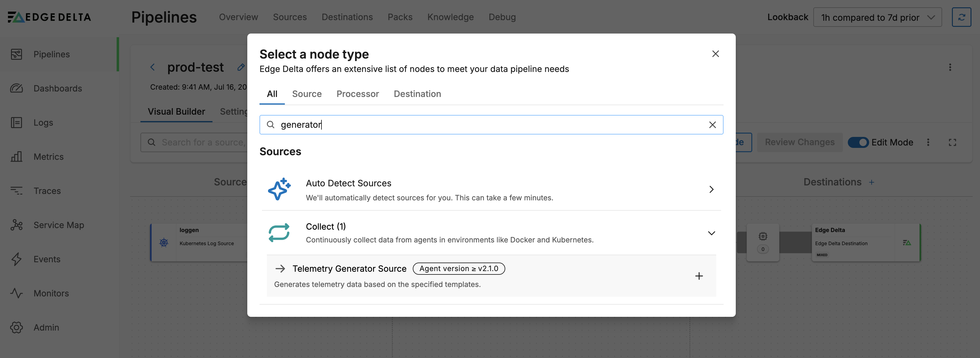
Task: Open Auto Detect Sources via chevron
Action: [711, 189]
